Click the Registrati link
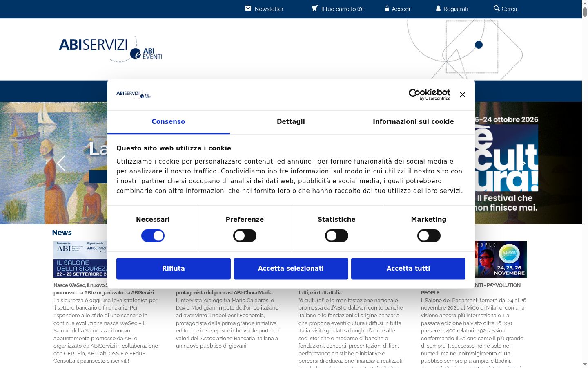588x368 pixels. pyautogui.click(x=456, y=9)
